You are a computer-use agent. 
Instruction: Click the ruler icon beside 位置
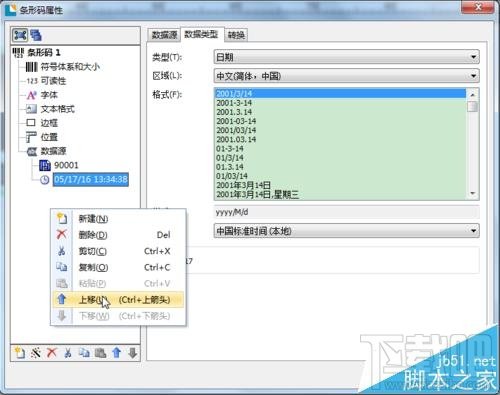(31, 137)
